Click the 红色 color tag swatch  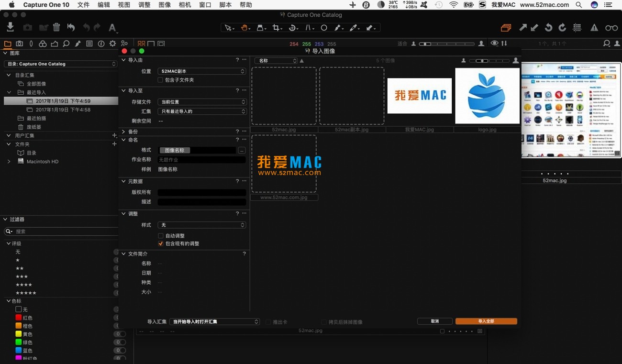[x=19, y=318]
